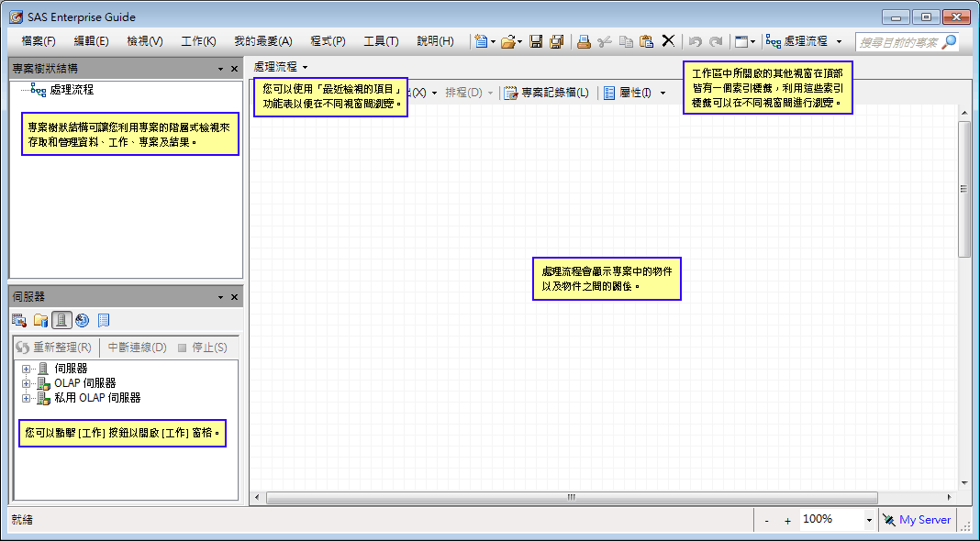The width and height of the screenshot is (980, 541).
Task: Click the server connection plug icon
Action: [x=889, y=520]
